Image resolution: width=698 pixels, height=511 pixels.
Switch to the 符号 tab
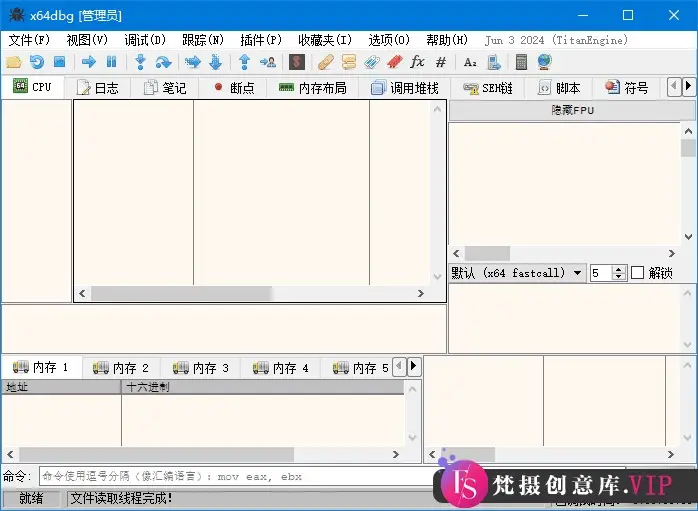click(x=627, y=88)
